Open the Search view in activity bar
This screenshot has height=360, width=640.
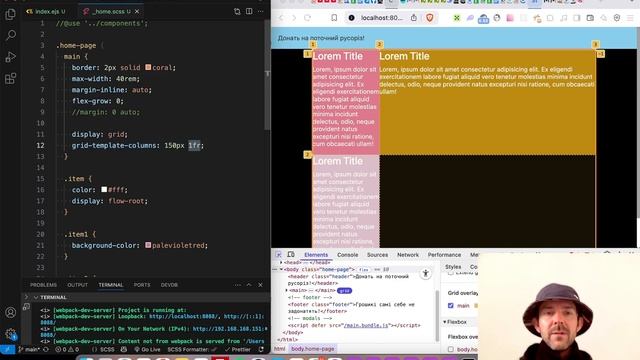pyautogui.click(x=11, y=36)
